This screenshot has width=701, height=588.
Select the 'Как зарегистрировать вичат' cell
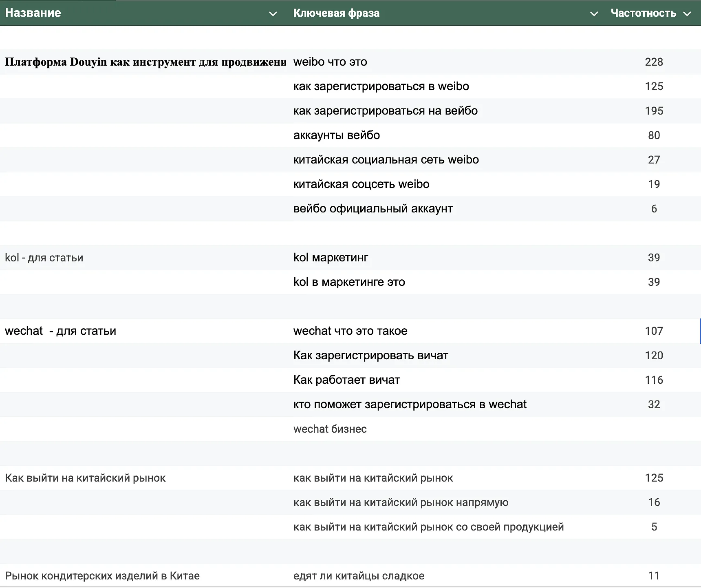click(x=370, y=356)
